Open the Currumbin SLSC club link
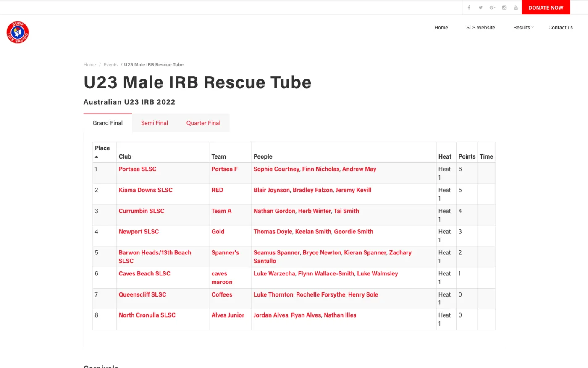588x368 pixels. tap(141, 211)
